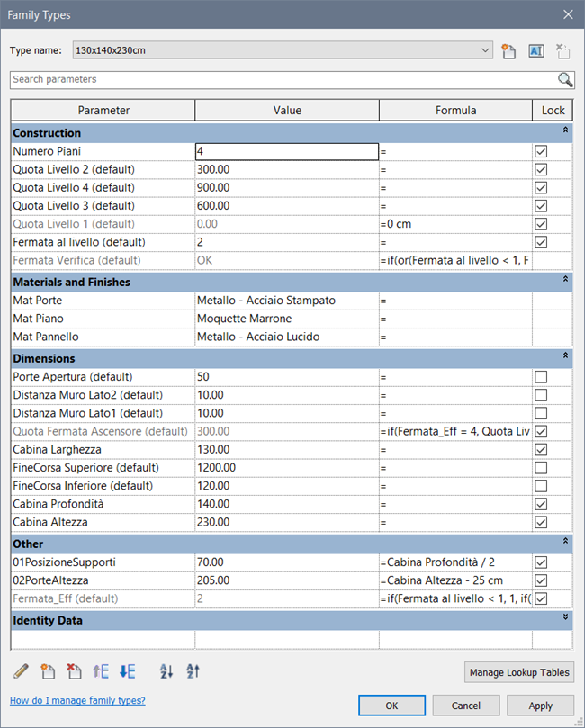Click Cabina Profondità value 140.00

coord(287,504)
